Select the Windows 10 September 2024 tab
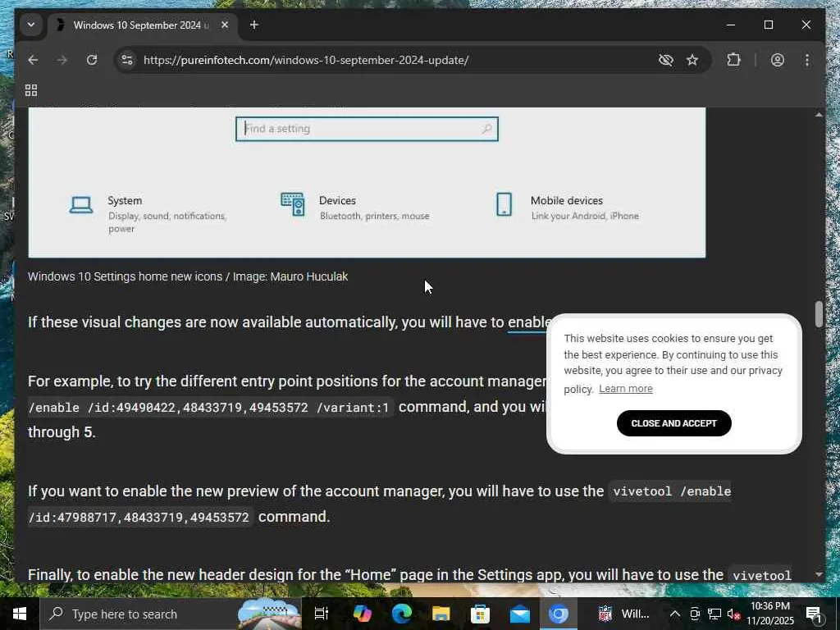 pyautogui.click(x=140, y=25)
